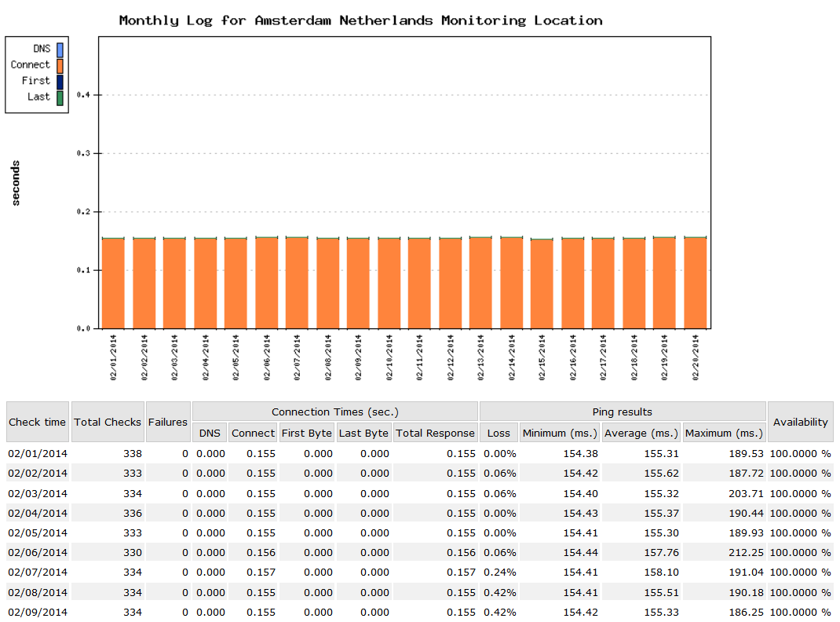Select the DNS legend color swatch

59,48
